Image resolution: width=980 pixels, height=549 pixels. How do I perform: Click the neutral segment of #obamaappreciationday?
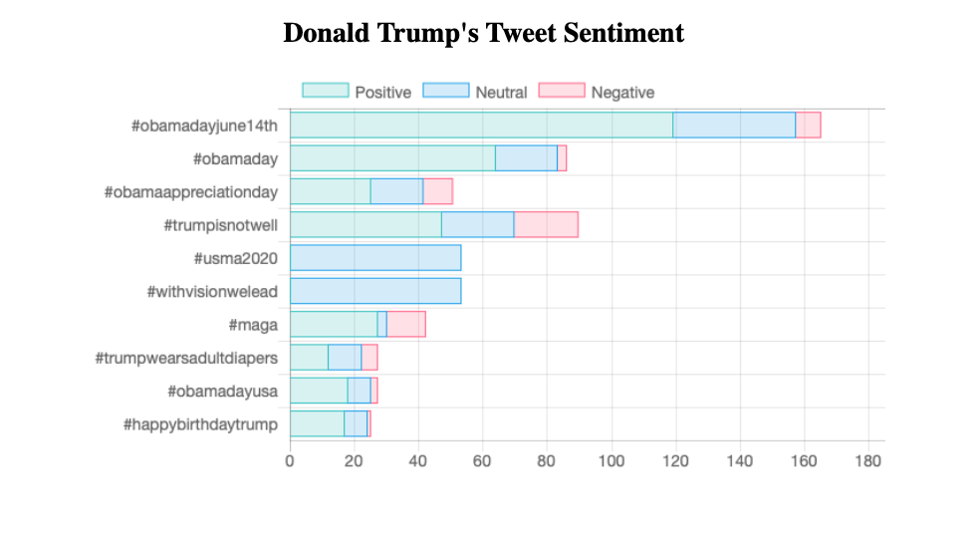[396, 191]
